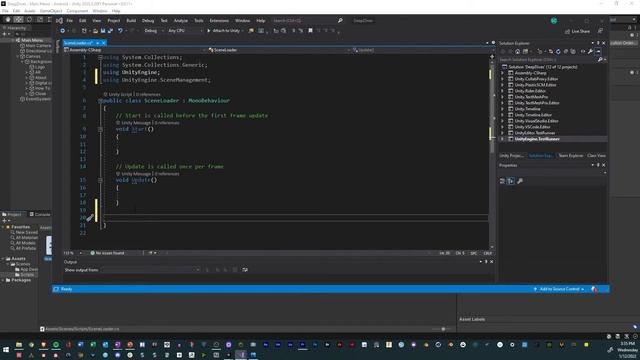
Task: Close the Properties panel
Action: coord(604,165)
